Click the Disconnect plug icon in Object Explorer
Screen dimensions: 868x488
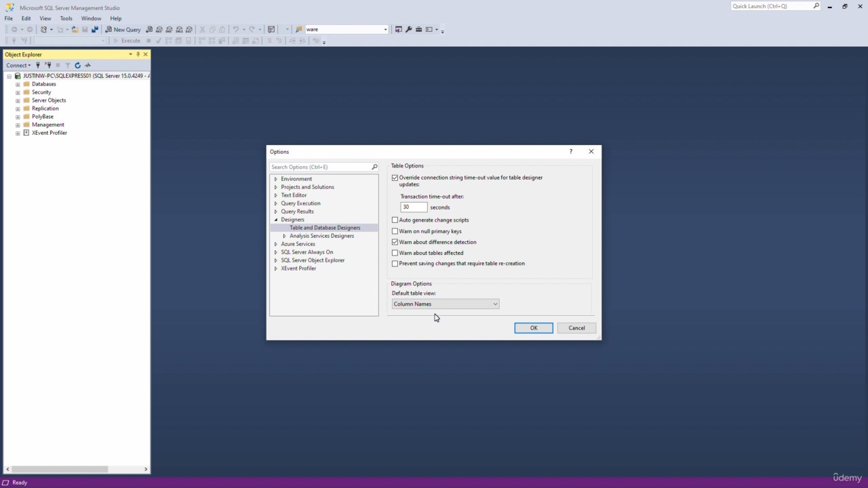click(48, 66)
